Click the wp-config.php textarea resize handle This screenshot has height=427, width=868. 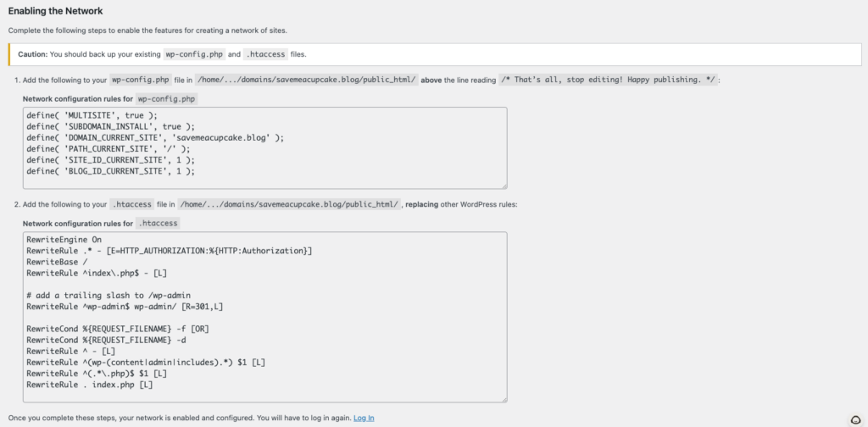click(504, 185)
